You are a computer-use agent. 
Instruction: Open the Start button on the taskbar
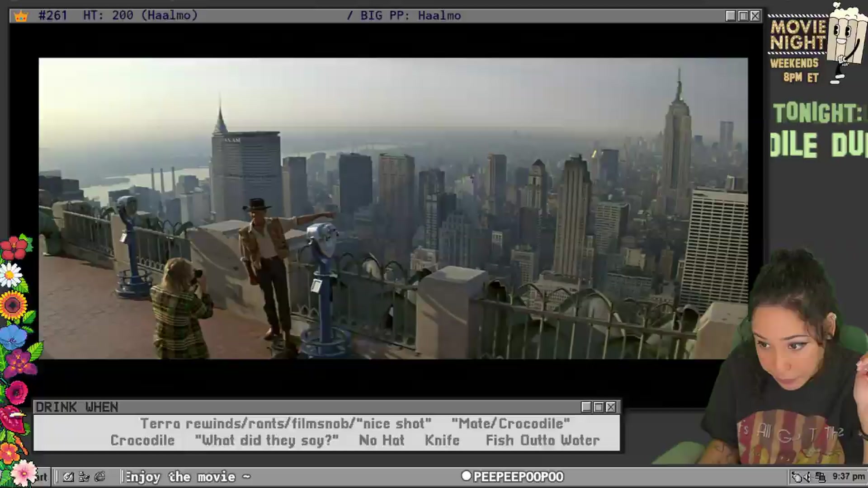coord(42,477)
